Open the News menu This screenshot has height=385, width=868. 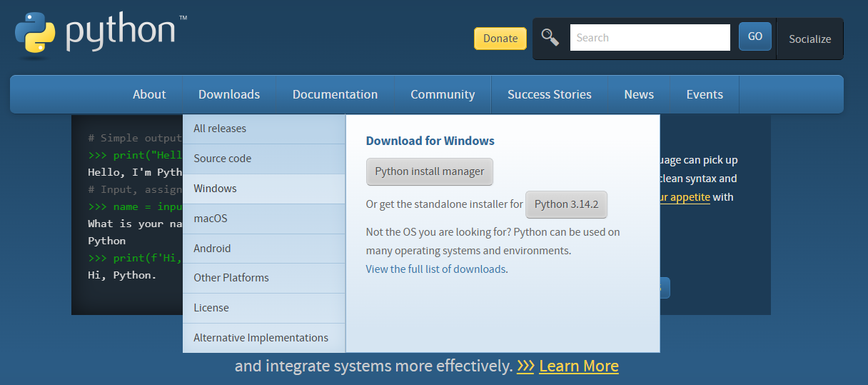pyautogui.click(x=639, y=94)
